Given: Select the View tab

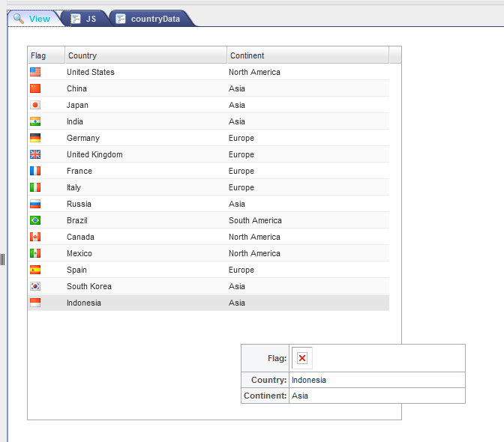Looking at the screenshot, I should point(33,19).
